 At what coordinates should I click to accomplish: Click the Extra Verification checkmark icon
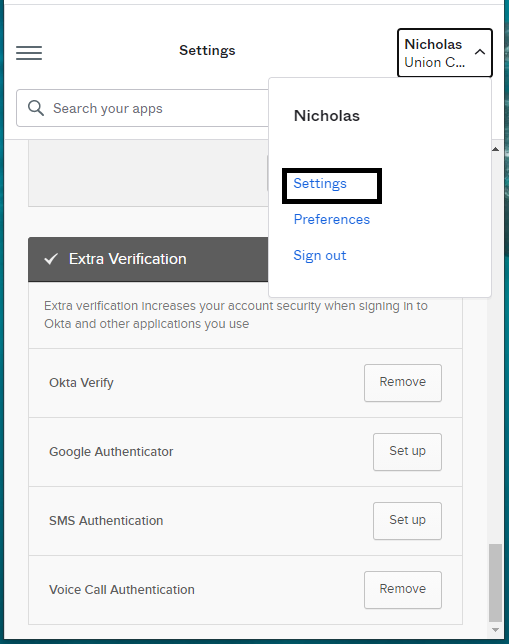point(51,259)
